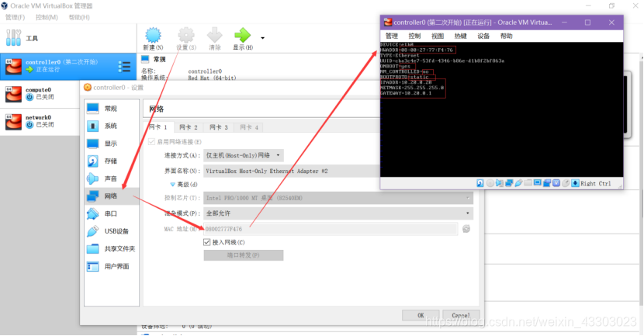Click network adapters icon in VM status bar
Screen dimensions: 644x336
pyautogui.click(x=509, y=183)
